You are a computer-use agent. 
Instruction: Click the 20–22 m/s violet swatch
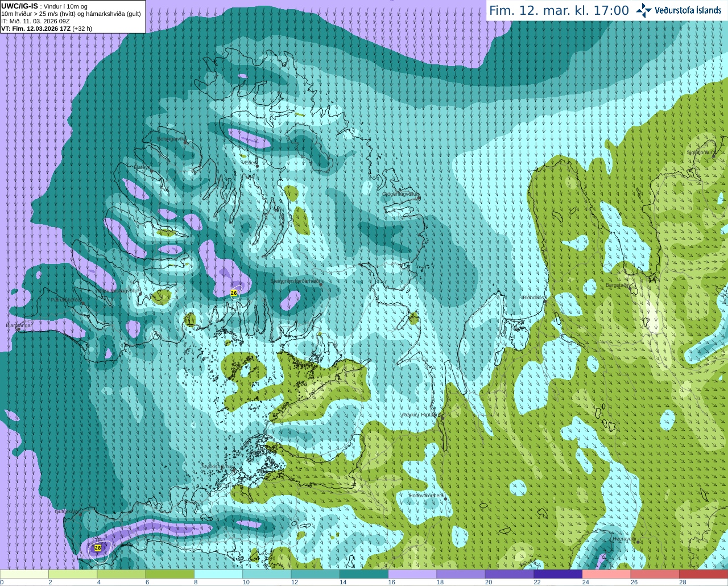[x=510, y=574]
